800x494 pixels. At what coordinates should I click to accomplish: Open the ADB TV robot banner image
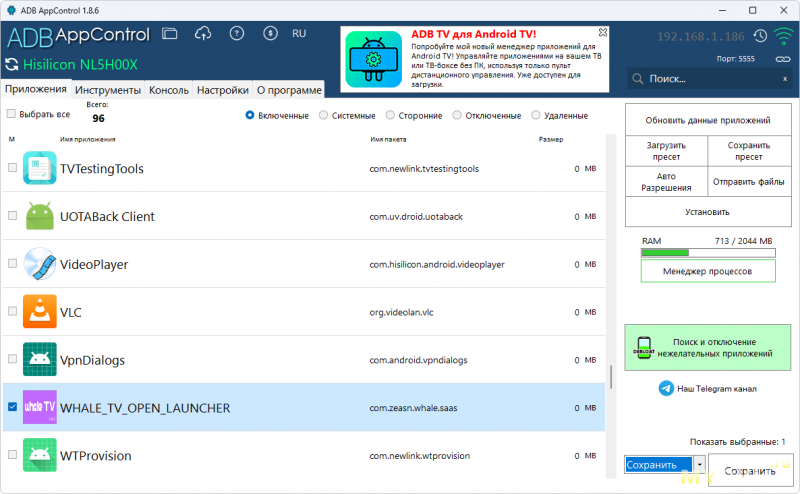(x=373, y=59)
